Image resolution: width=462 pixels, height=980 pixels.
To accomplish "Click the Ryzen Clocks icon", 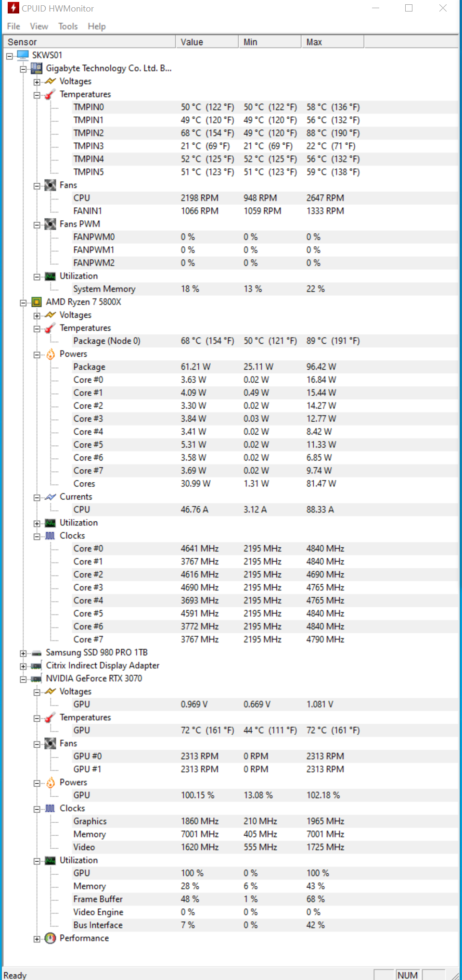I will [50, 536].
